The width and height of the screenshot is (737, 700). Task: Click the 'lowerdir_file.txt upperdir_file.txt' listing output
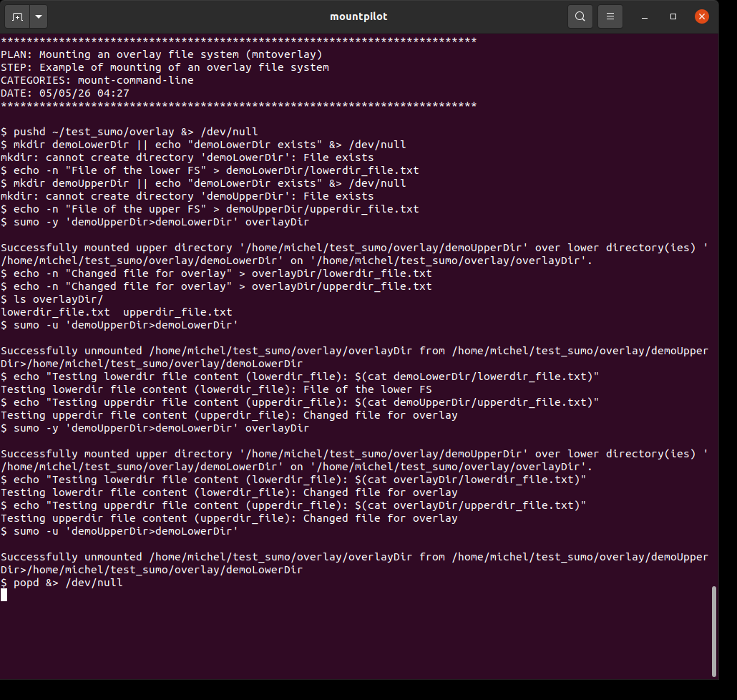click(x=117, y=312)
